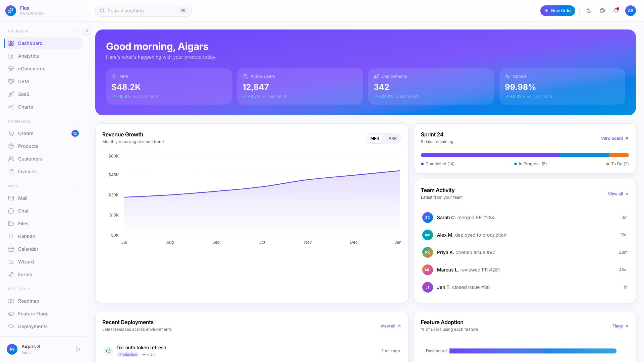Toggle dark mode with the moon icon
Image resolution: width=644 pixels, height=362 pixels.
[x=589, y=11]
